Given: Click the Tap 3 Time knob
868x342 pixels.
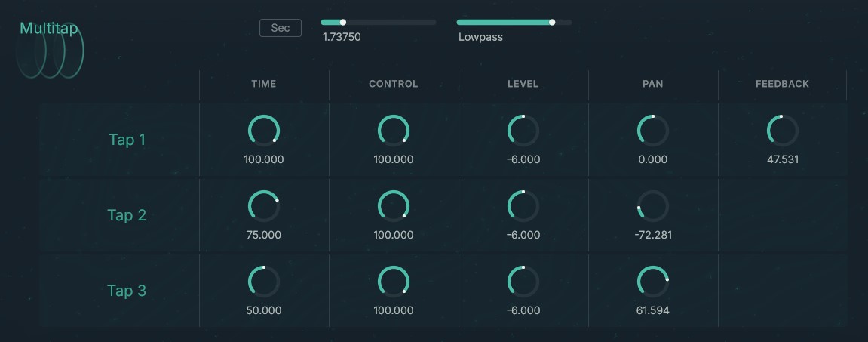Looking at the screenshot, I should coord(264,282).
